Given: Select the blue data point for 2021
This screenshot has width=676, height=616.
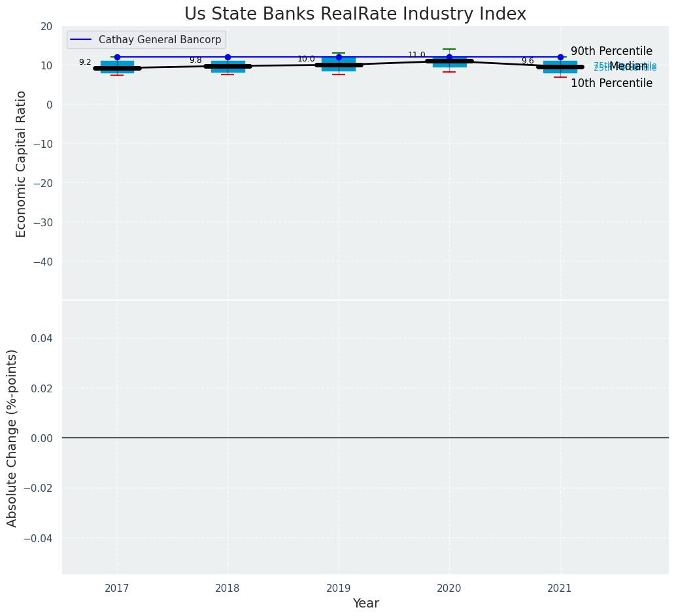Looking at the screenshot, I should 560,57.
